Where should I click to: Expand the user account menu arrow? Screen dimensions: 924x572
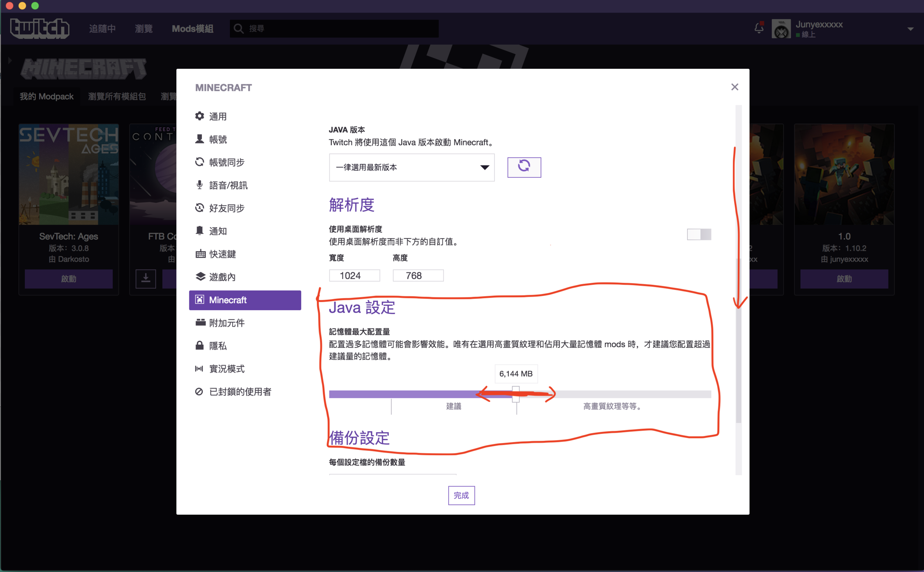click(911, 29)
